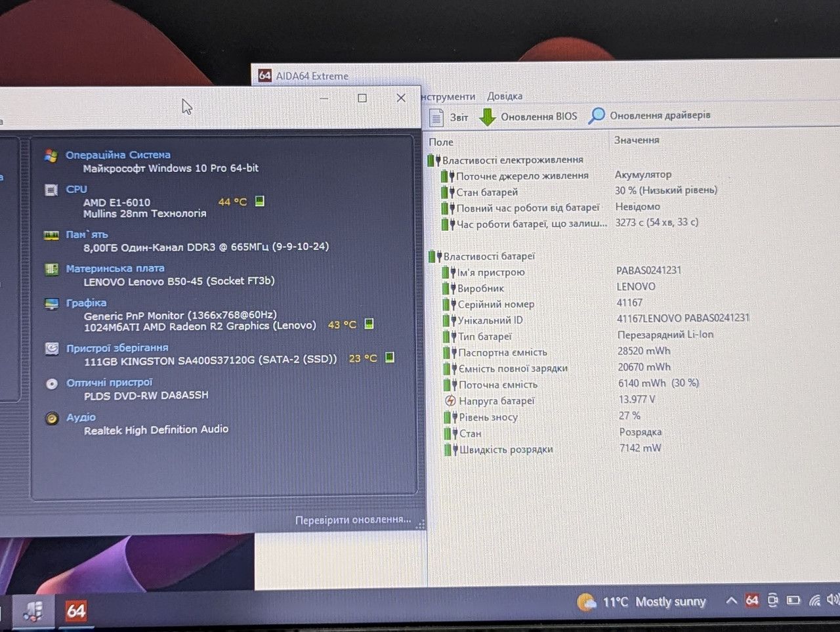Click the AIDA64 icon in the system tray

click(752, 600)
